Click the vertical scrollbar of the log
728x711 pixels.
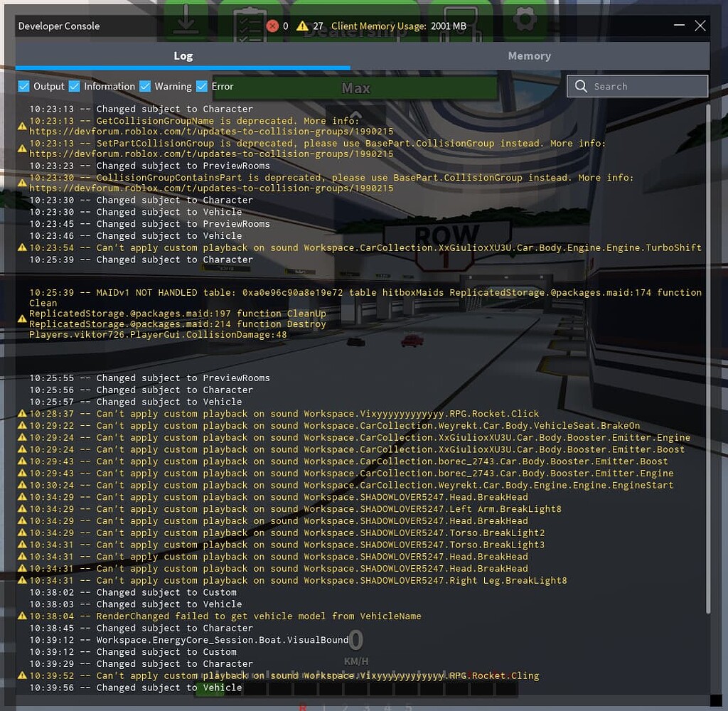pyautogui.click(x=707, y=355)
